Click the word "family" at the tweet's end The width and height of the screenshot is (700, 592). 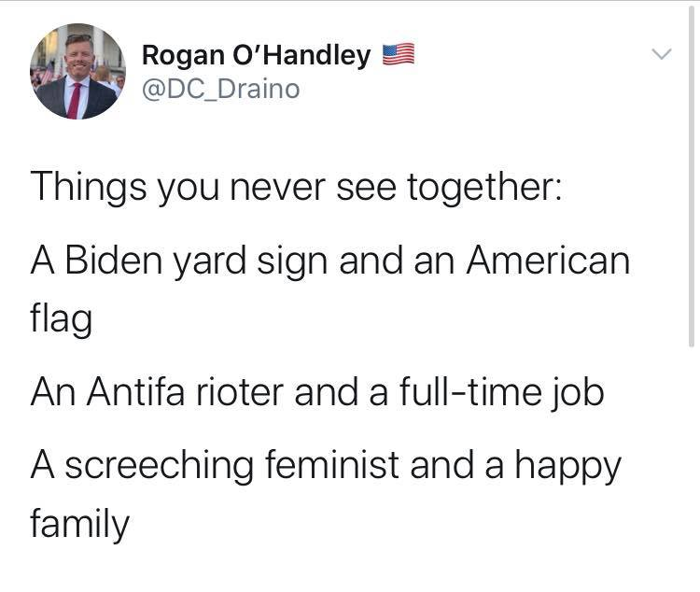pos(80,525)
